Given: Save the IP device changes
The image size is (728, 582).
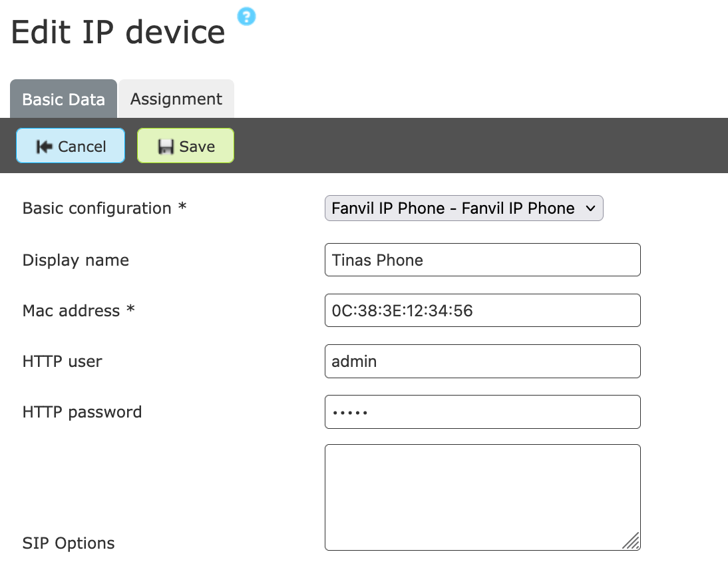Looking at the screenshot, I should [x=185, y=146].
